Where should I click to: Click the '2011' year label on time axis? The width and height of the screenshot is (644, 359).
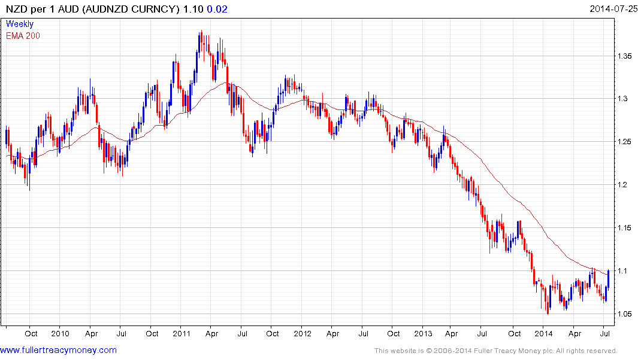182,333
